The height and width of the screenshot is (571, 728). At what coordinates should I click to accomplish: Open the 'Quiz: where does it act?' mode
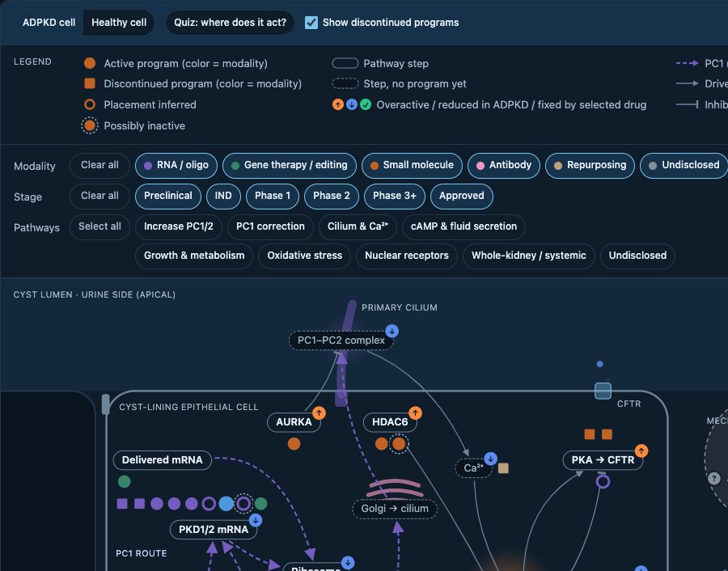pyautogui.click(x=230, y=23)
